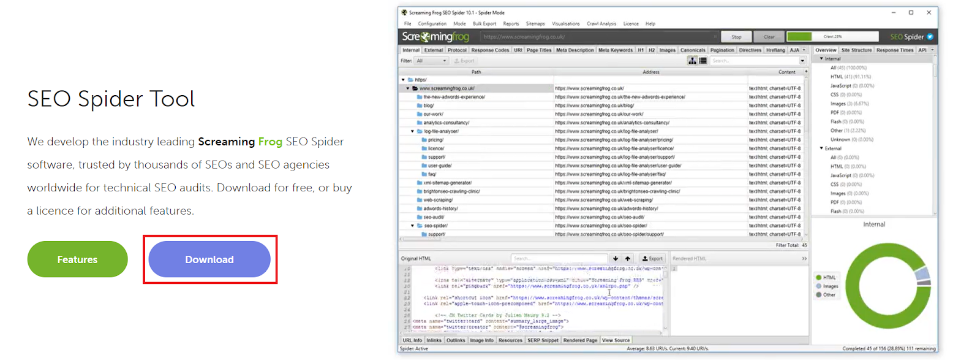Click the tree view icon beside search

(x=693, y=61)
